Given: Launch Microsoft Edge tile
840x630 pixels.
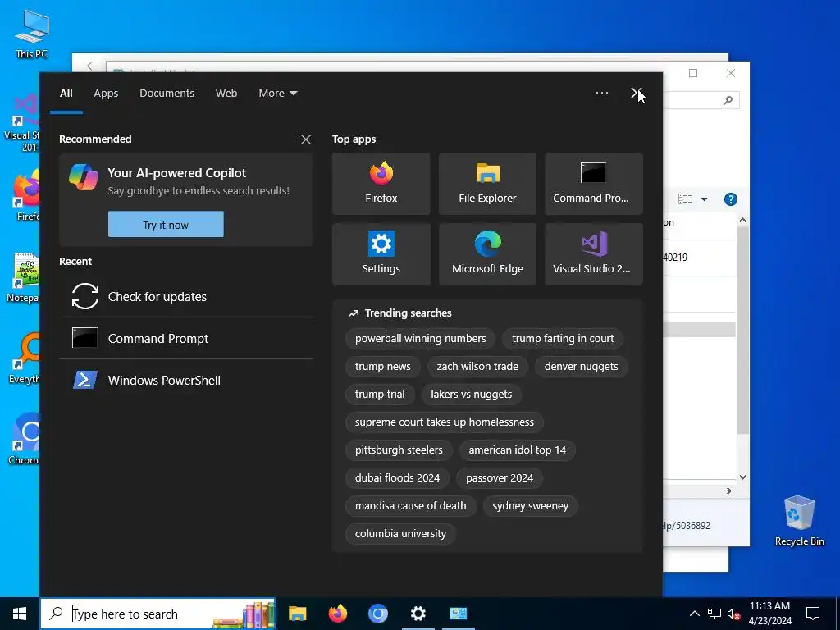Looking at the screenshot, I should [x=487, y=254].
